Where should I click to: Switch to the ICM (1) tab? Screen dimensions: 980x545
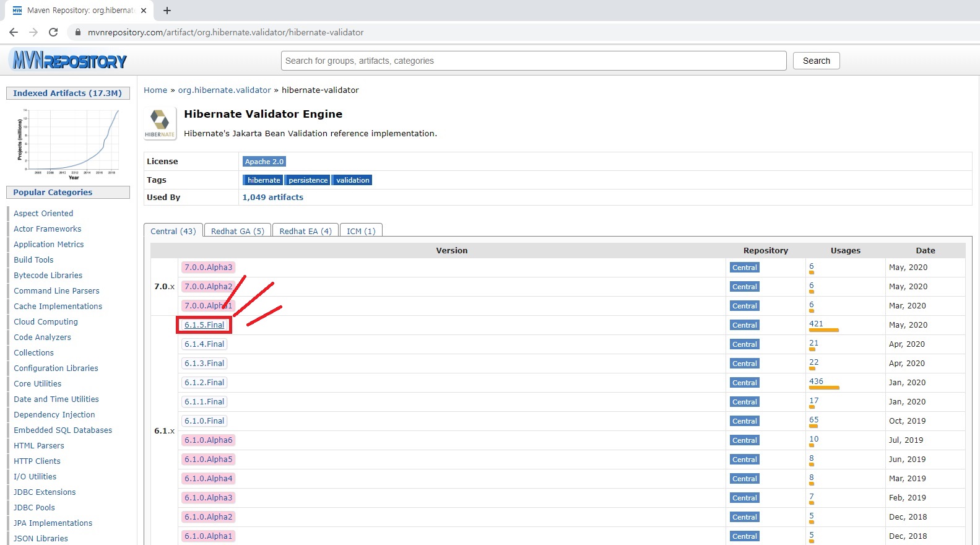click(x=362, y=231)
